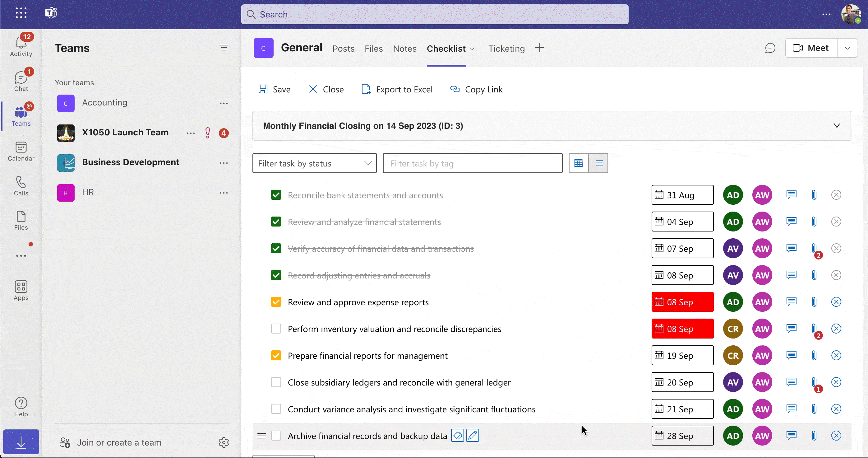Switch to the Posts tab
Viewport: 868px width, 458px height.
(343, 49)
